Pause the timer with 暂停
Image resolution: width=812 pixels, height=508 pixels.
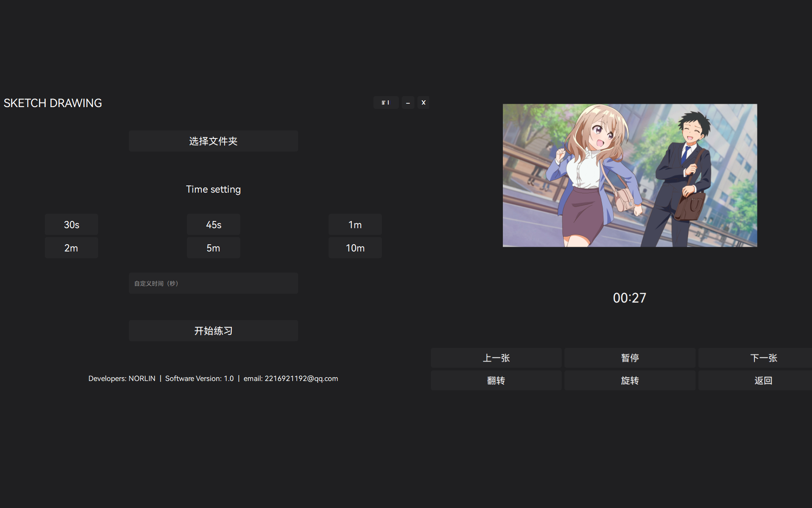coord(630,358)
